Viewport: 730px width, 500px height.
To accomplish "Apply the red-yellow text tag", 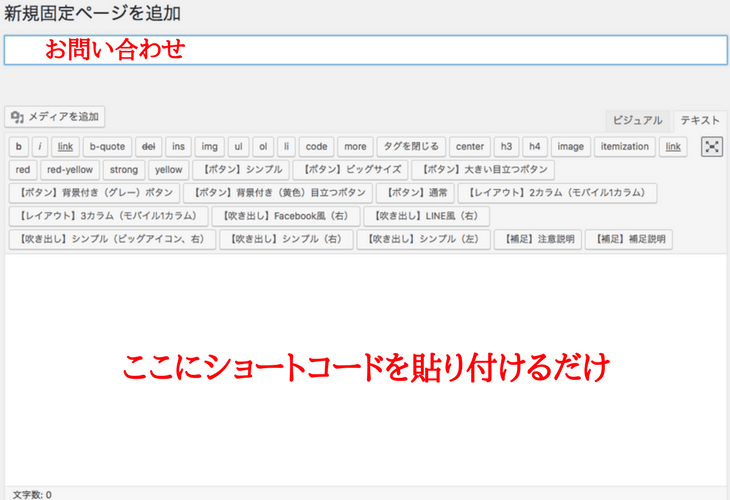I will (x=70, y=170).
